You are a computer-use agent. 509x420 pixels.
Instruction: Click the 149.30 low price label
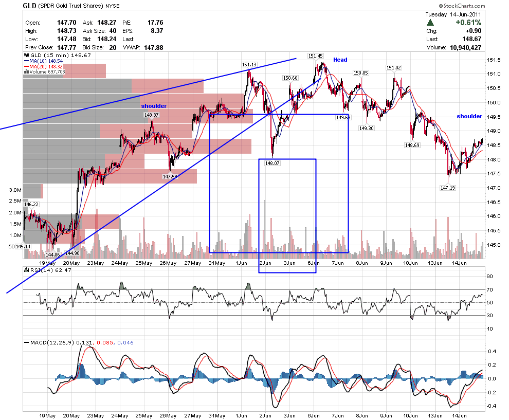point(367,128)
